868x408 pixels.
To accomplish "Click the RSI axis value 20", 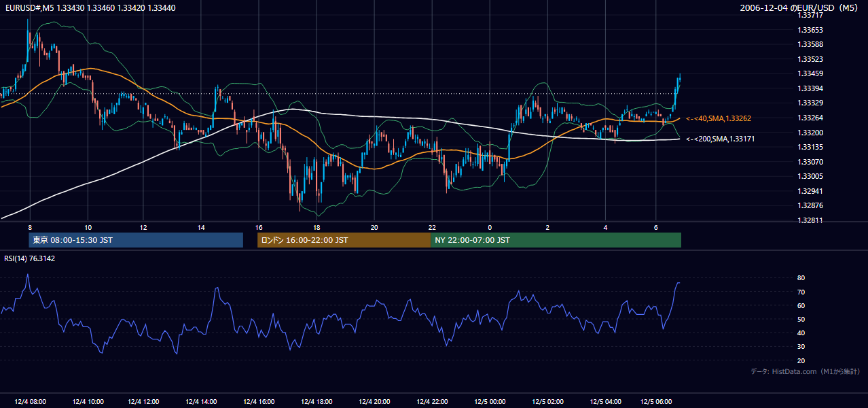I will (x=801, y=360).
